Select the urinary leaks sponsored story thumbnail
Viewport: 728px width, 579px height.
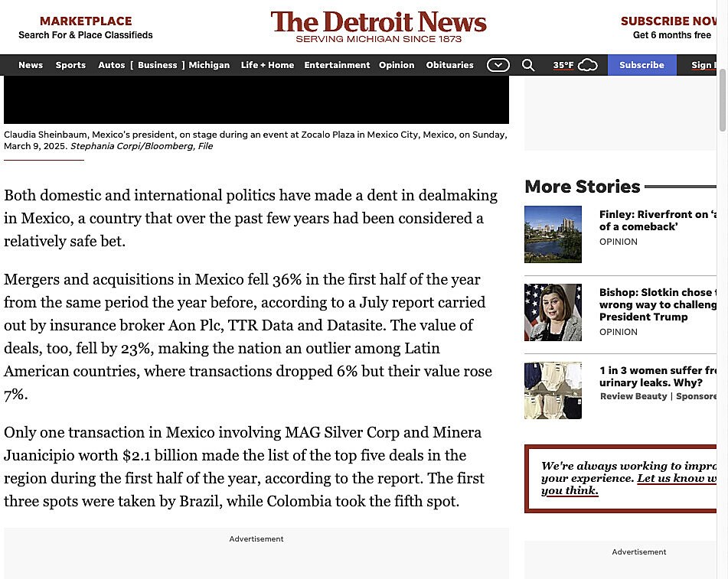[553, 390]
